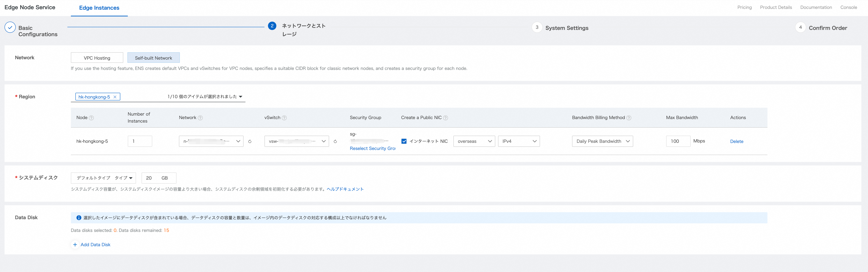Click help icon next to Node

(x=91, y=118)
